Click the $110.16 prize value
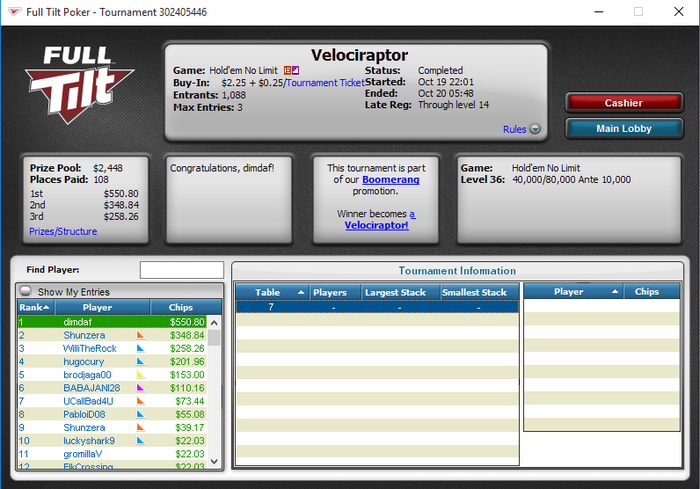700x489 pixels. pyautogui.click(x=187, y=388)
